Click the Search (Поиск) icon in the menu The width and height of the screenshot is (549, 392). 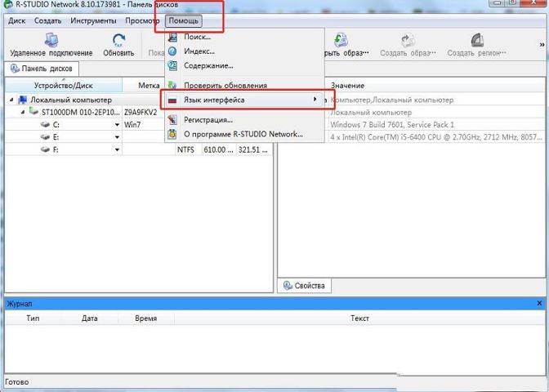click(x=172, y=38)
